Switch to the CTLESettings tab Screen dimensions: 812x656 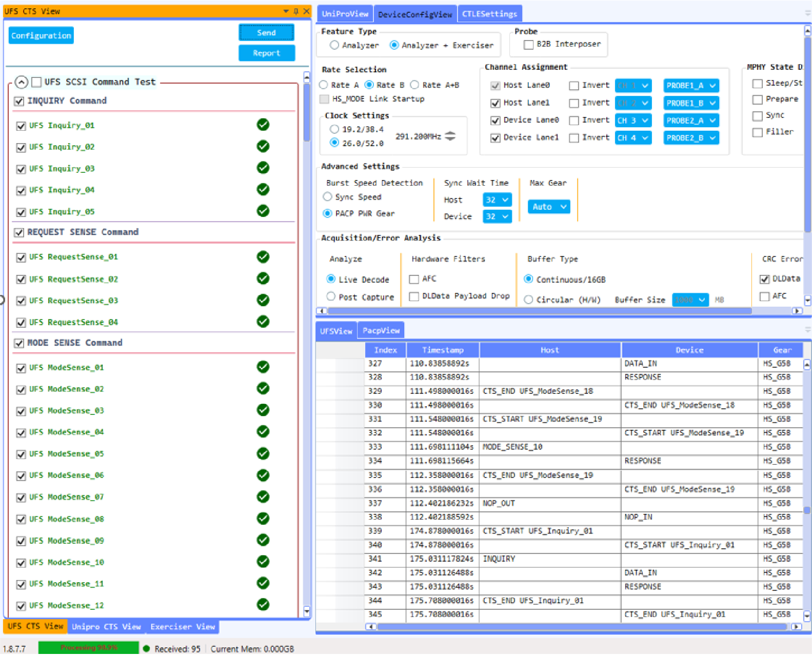(x=489, y=14)
